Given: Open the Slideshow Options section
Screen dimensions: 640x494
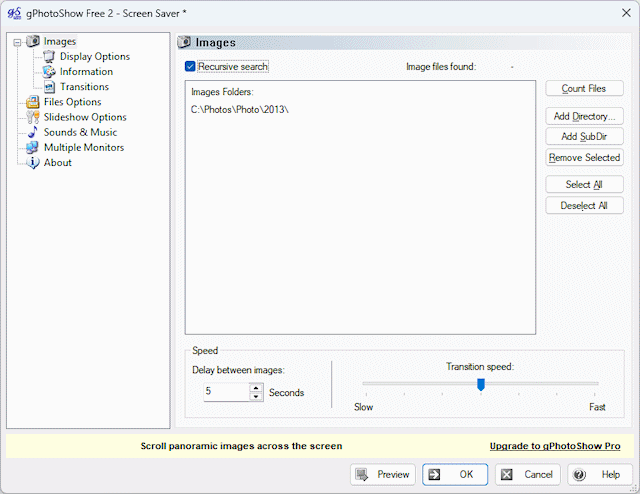Looking at the screenshot, I should coord(85,117).
